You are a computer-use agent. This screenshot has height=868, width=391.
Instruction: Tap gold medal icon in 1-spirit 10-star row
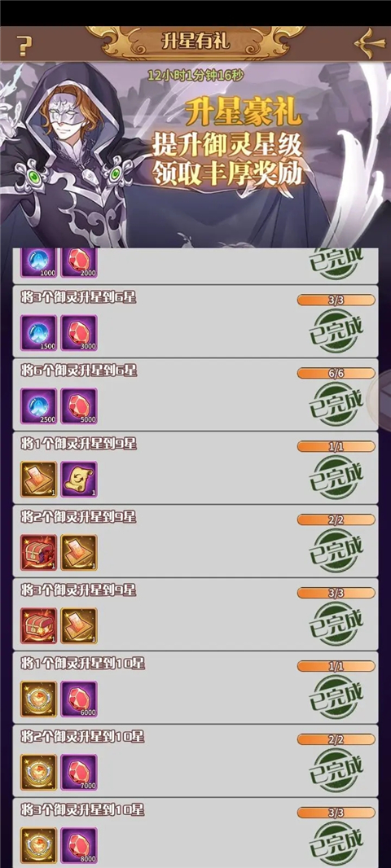tap(39, 699)
